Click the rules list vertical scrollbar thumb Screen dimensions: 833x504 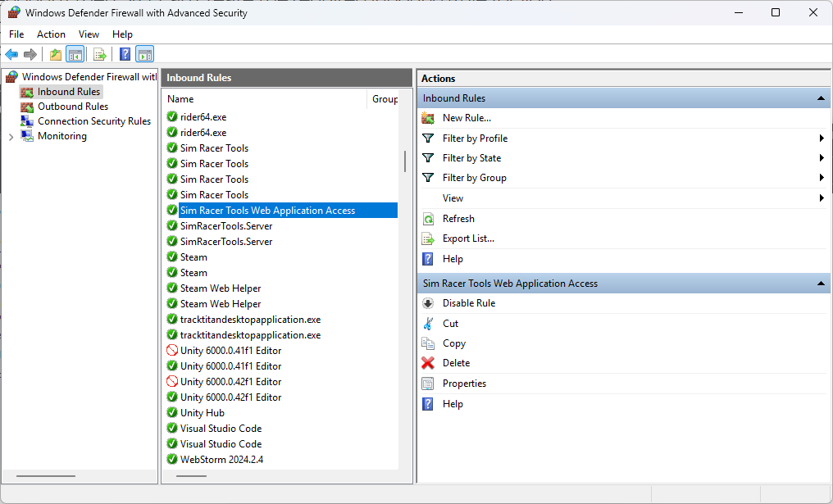coord(405,161)
